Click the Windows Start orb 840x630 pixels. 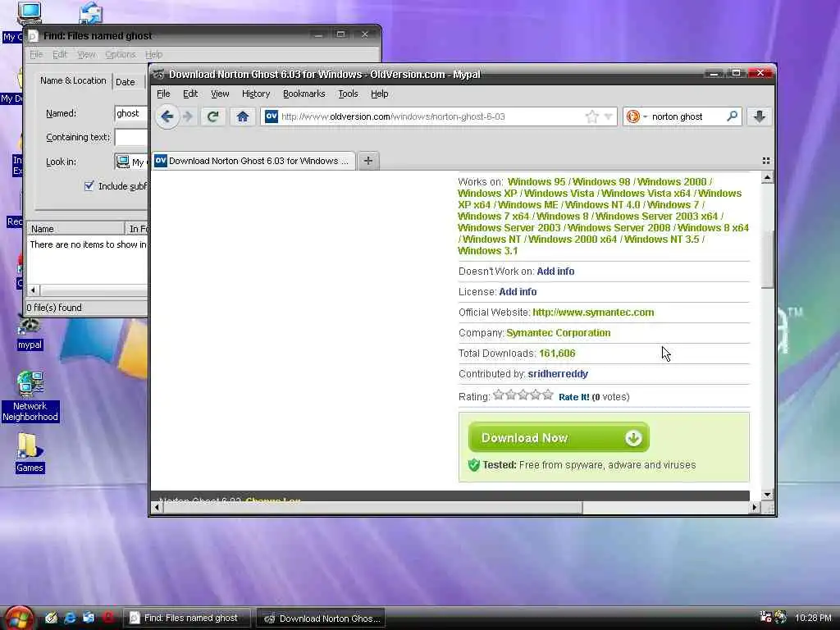tap(18, 618)
